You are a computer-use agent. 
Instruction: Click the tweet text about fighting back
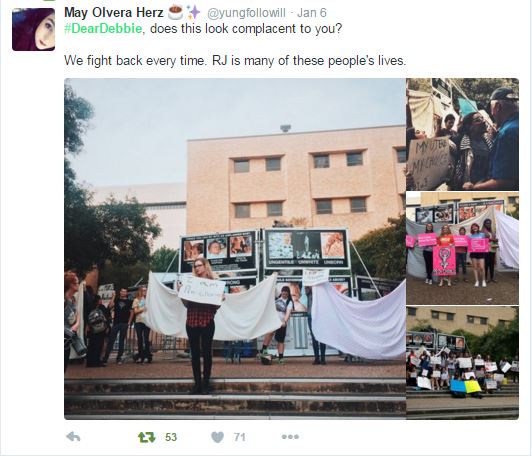tap(235, 61)
